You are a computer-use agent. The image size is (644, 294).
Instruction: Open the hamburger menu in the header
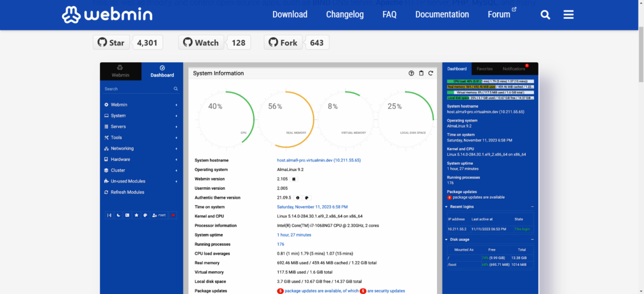pyautogui.click(x=568, y=15)
